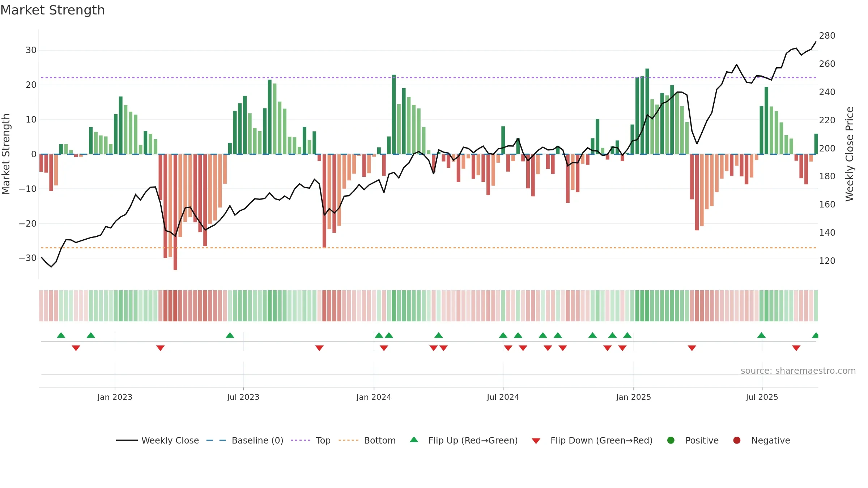Screen dimensions: 868x488
Task: Toggle Flip Down (Green→Red) legend entry
Action: click(592, 440)
